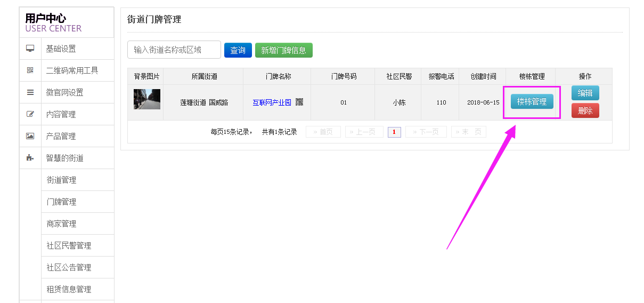644x303 pixels.
Task: Click the door number 01 cell
Action: click(x=344, y=102)
